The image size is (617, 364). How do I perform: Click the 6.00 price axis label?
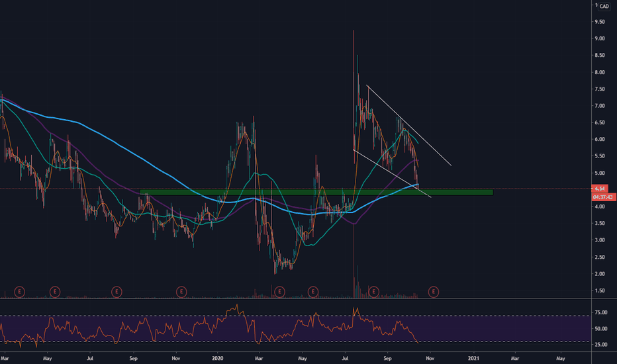pos(600,139)
